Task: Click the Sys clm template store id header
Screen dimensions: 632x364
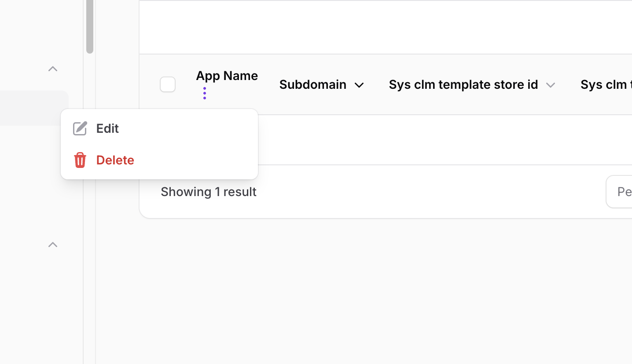Action: (x=463, y=84)
